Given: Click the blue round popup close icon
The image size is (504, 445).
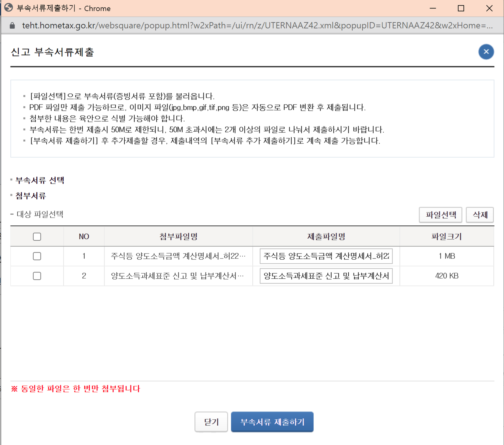Looking at the screenshot, I should click(486, 52).
